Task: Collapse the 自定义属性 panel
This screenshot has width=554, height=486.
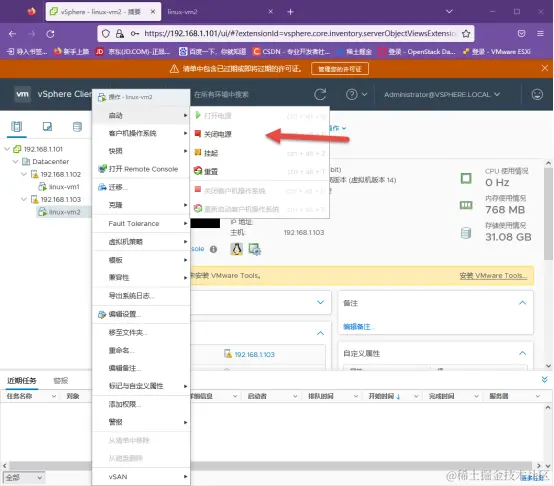Action: click(522, 353)
